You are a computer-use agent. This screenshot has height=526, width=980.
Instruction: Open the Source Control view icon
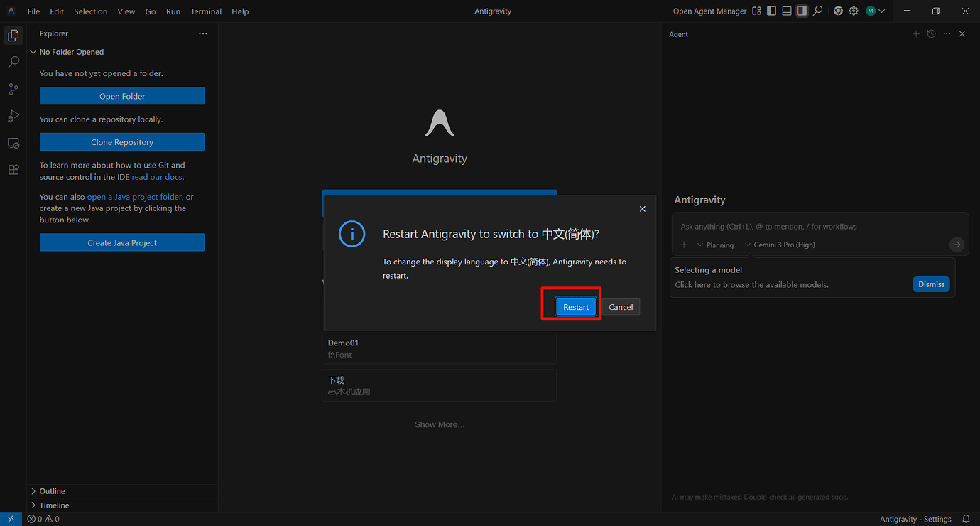coord(13,89)
